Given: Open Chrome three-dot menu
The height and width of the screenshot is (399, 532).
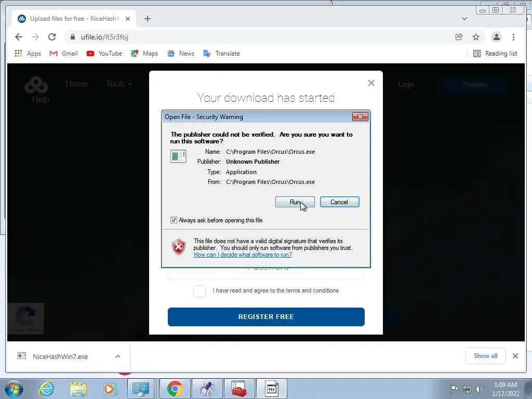Looking at the screenshot, I should pyautogui.click(x=513, y=37).
